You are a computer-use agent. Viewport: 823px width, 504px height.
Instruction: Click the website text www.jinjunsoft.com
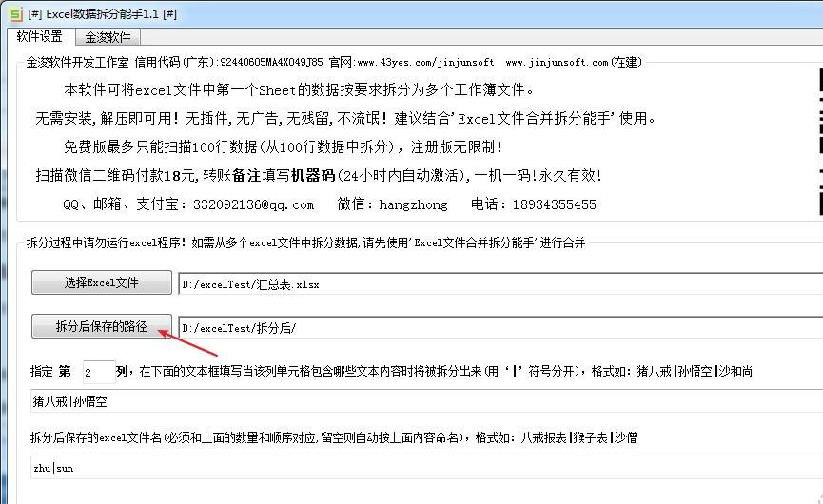click(557, 63)
